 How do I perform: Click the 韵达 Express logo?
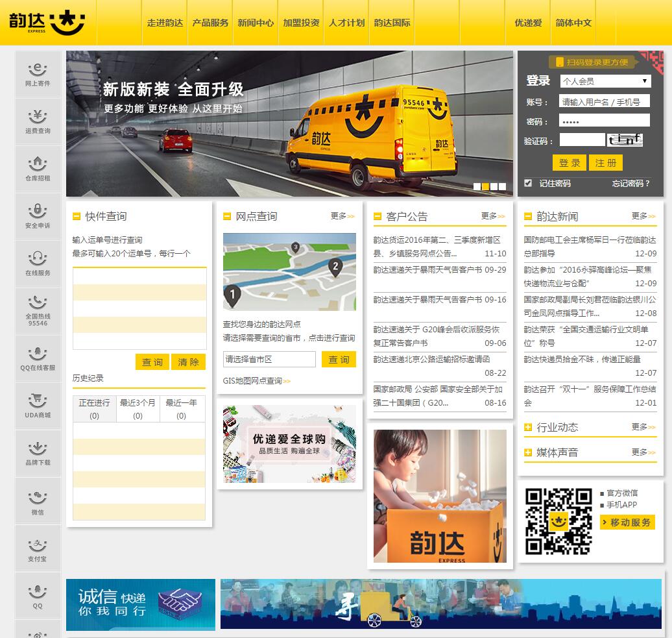pos(47,22)
